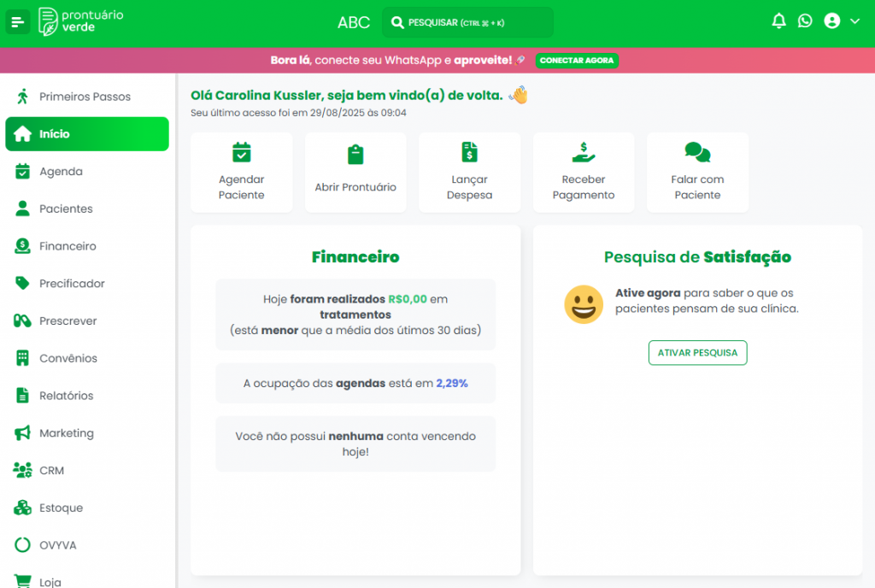
Task: Click the WhatsApp icon in the header
Action: tap(805, 21)
